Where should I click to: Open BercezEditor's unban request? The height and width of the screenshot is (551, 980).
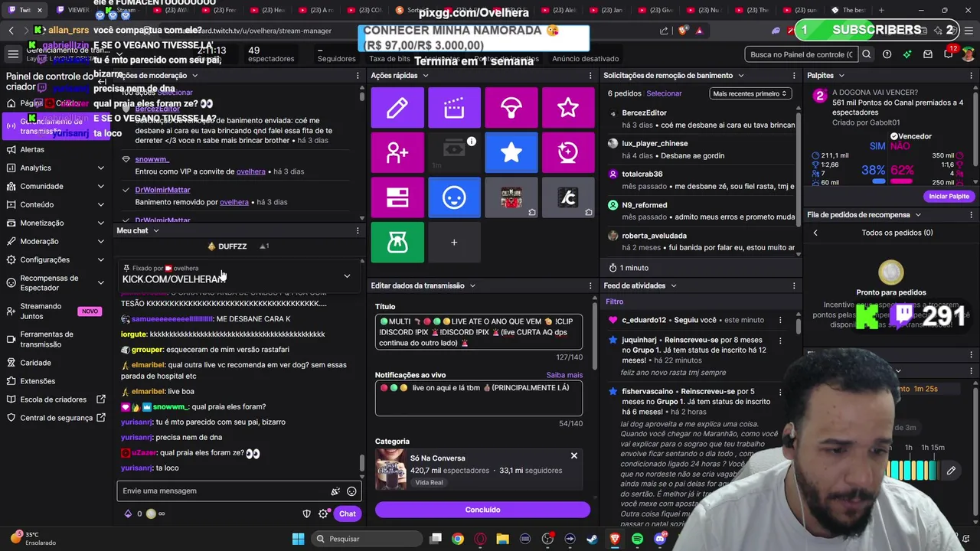click(701, 119)
